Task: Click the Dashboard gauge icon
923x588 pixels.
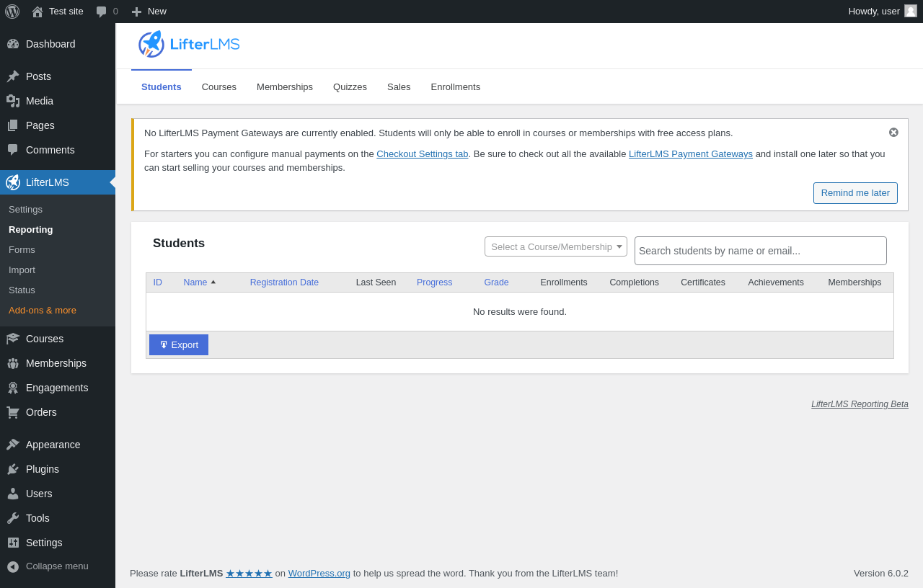Action: point(13,44)
